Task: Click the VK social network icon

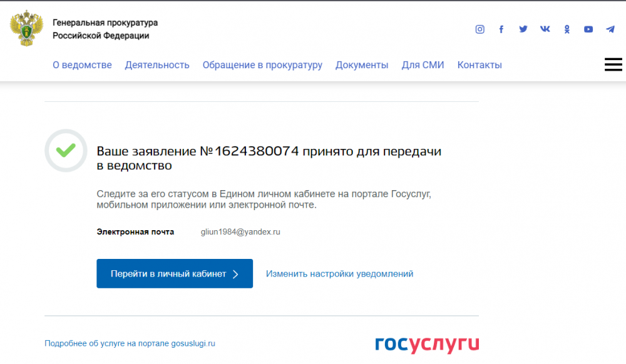Action: [545, 29]
